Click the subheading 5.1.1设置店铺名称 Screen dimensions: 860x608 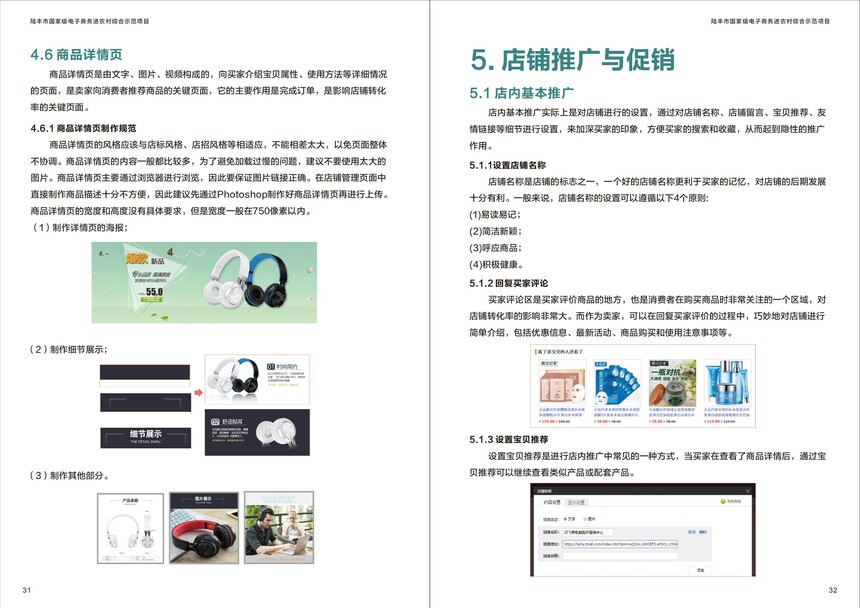[507, 165]
